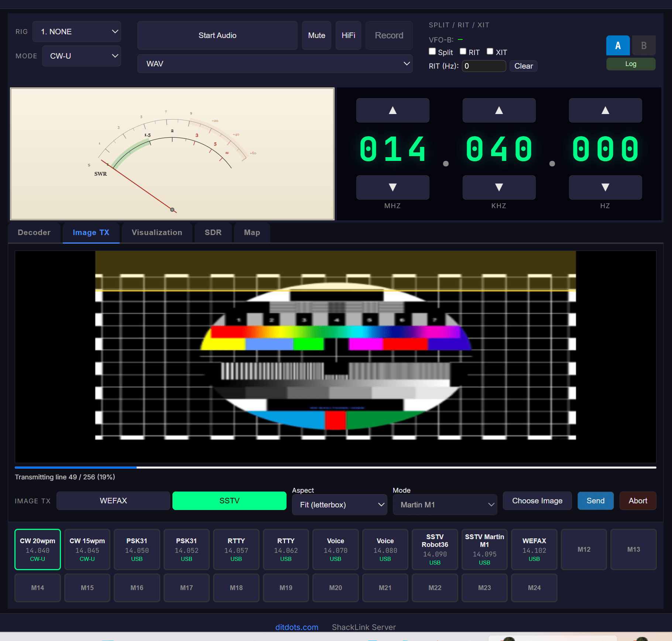Viewport: 672px width, 641px height.
Task: Open the Aspect dropdown Fit (letterbox)
Action: coord(339,504)
